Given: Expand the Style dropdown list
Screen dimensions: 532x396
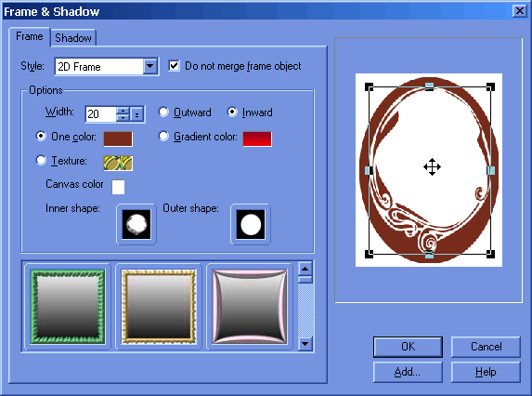Looking at the screenshot, I should (150, 66).
